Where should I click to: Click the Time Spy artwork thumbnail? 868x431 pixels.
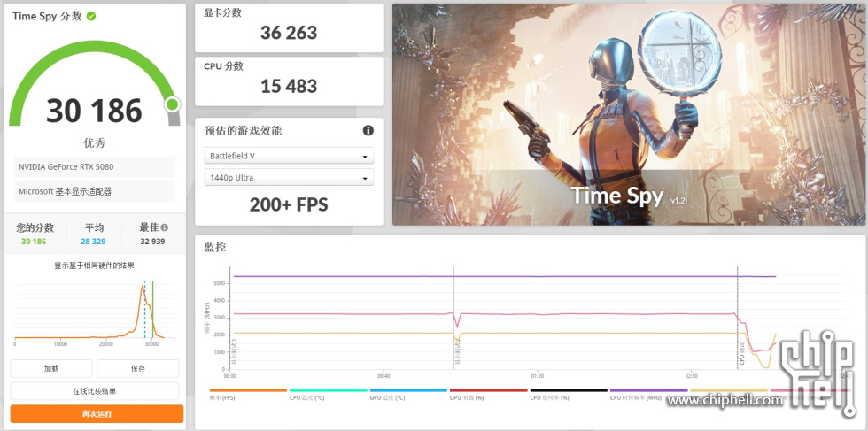tap(628, 114)
